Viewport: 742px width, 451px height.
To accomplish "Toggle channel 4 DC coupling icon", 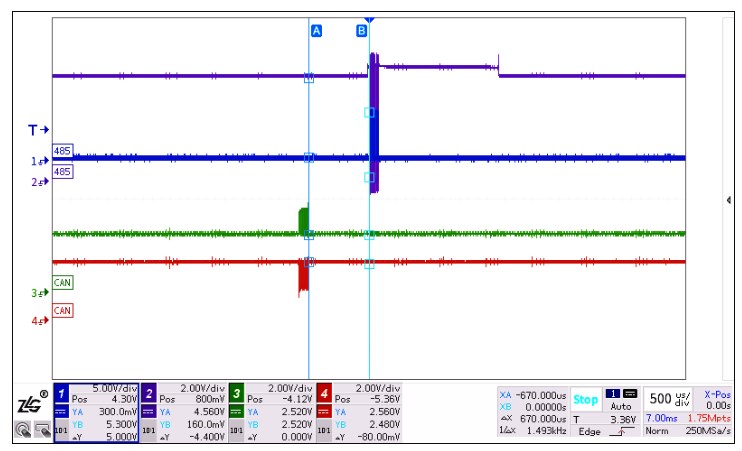I will pos(324,412).
